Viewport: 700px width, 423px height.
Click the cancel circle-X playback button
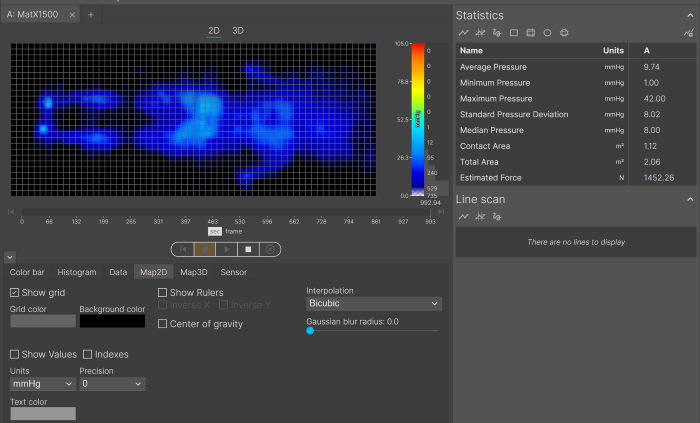click(x=270, y=249)
